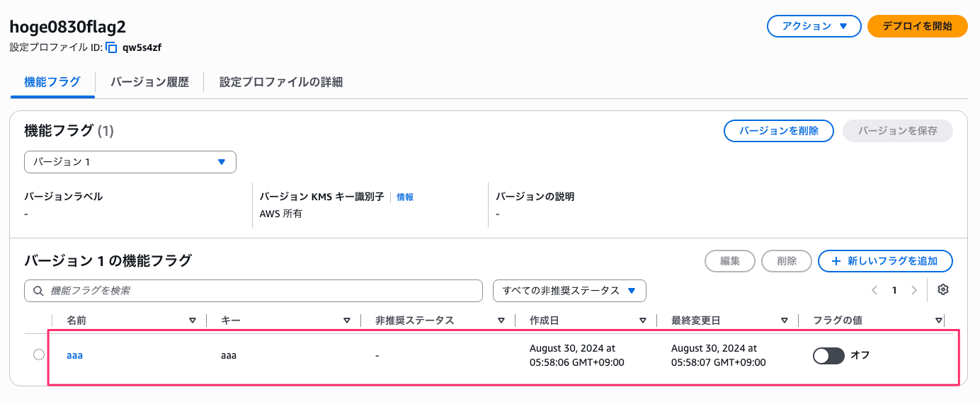Expand the バージョン 1 selector
This screenshot has height=404, width=980.
(x=130, y=162)
